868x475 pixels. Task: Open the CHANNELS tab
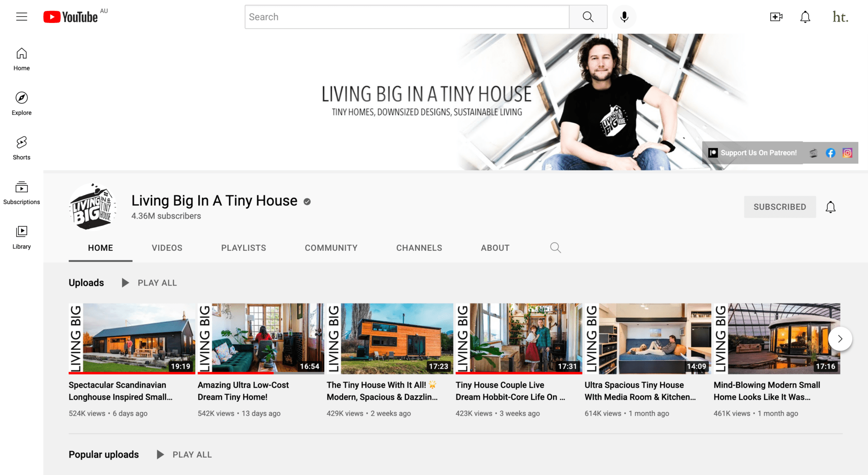point(419,248)
